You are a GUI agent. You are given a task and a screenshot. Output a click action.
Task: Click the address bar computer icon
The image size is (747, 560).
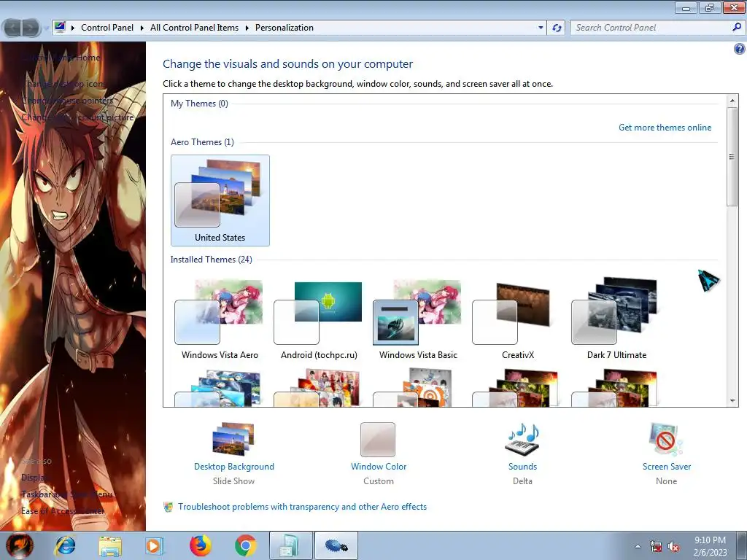pyautogui.click(x=60, y=27)
